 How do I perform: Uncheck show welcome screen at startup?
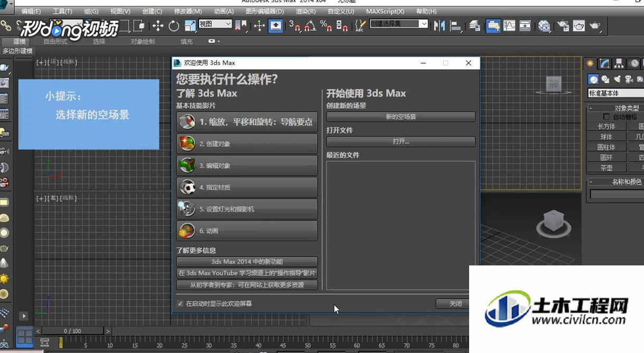pos(180,303)
